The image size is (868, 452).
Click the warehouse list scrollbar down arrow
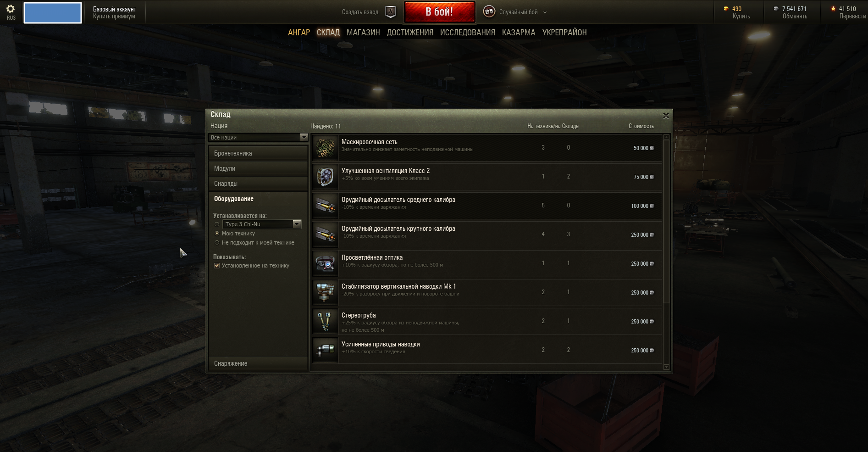(666, 367)
